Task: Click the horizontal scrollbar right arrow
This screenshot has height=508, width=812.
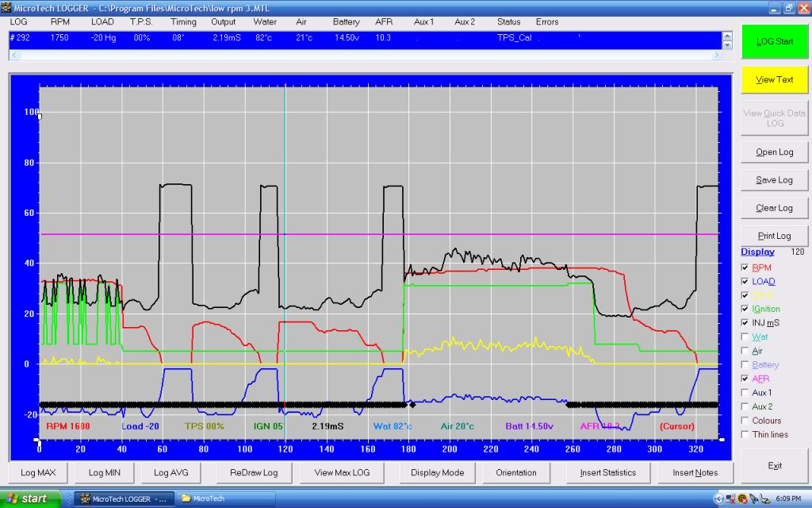Action: click(x=717, y=55)
